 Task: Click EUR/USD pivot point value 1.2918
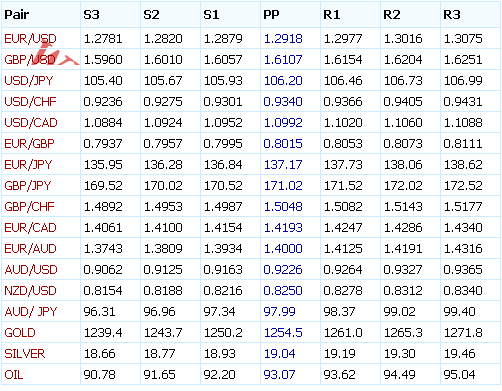283,39
